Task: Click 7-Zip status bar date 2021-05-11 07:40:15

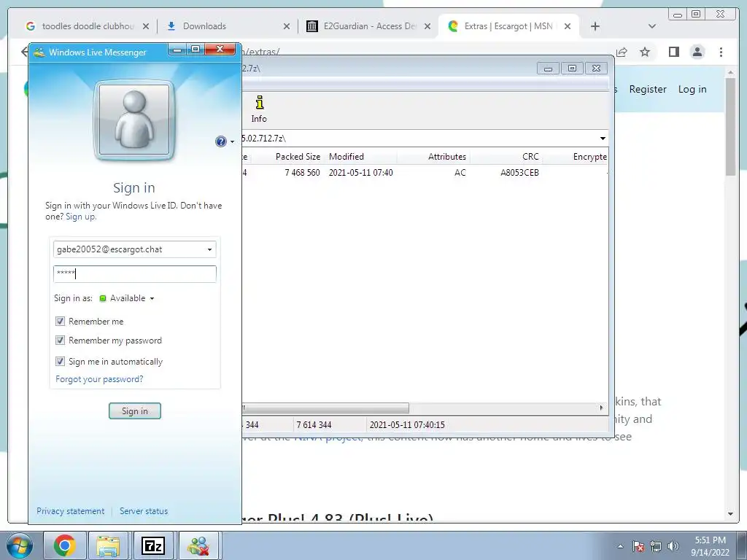Action: [x=407, y=425]
